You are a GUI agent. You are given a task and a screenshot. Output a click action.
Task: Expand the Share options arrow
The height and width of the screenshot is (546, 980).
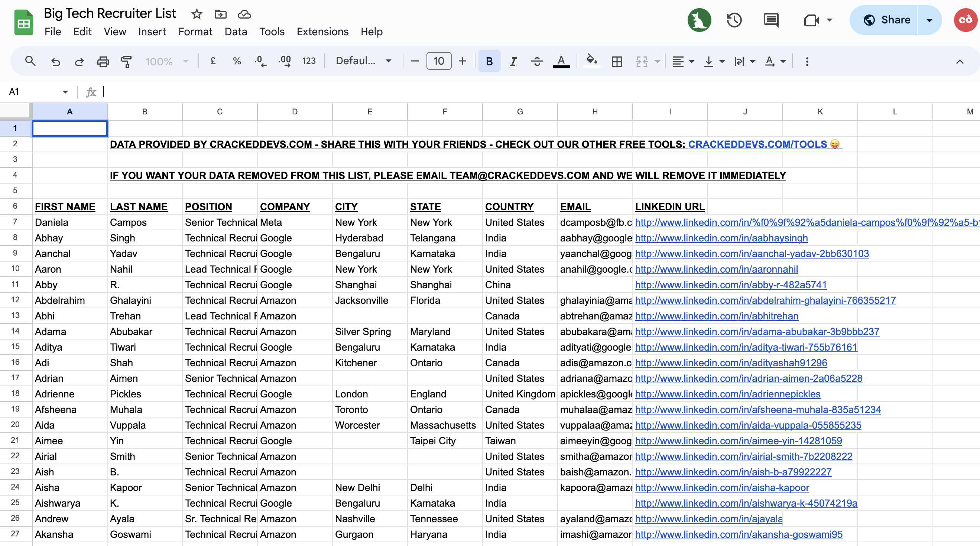929,20
